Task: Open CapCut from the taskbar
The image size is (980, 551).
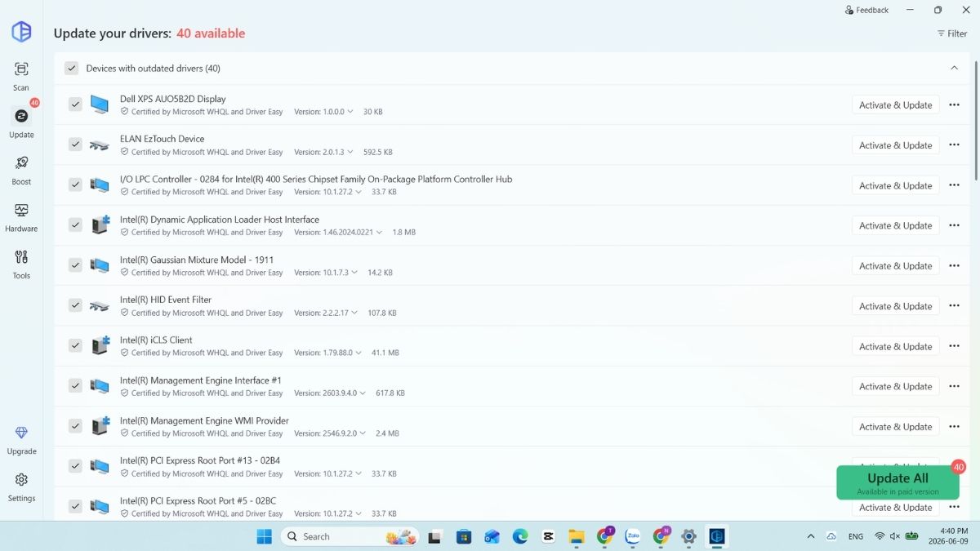Action: point(548,536)
